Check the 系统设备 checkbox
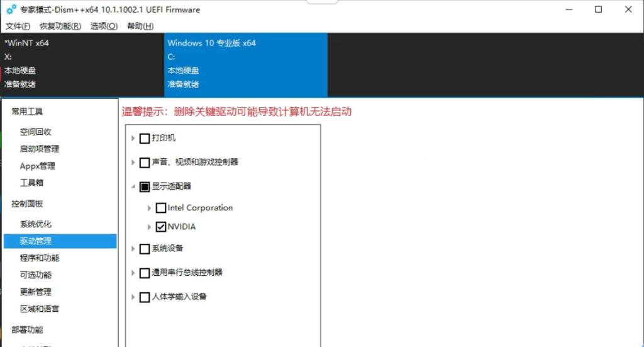644x347 pixels. pyautogui.click(x=145, y=249)
